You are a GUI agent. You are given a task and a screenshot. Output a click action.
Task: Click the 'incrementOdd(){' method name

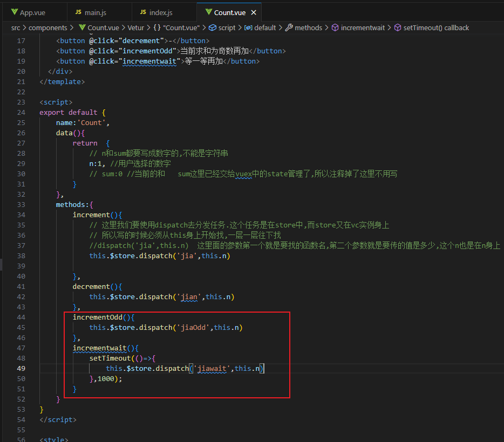pos(104,317)
